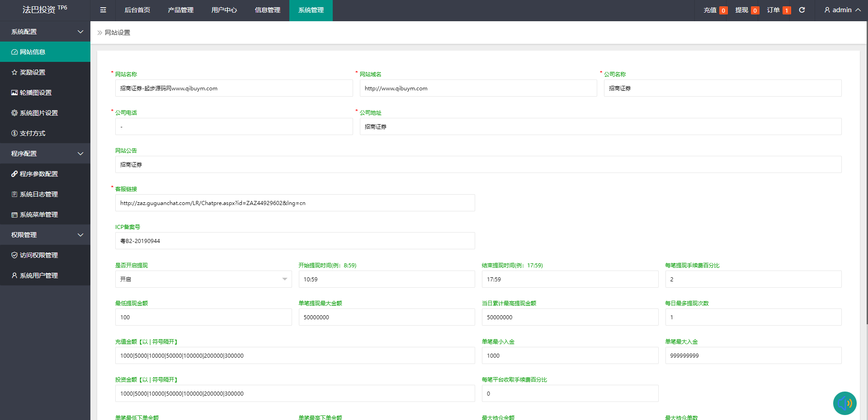Open the 是否开启提现 dropdown
868x420 pixels.
pos(203,279)
